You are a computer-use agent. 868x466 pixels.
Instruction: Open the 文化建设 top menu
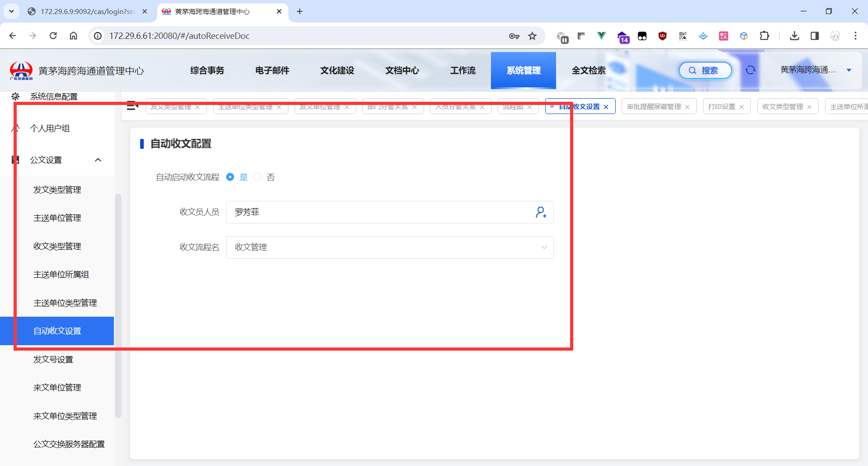[337, 71]
